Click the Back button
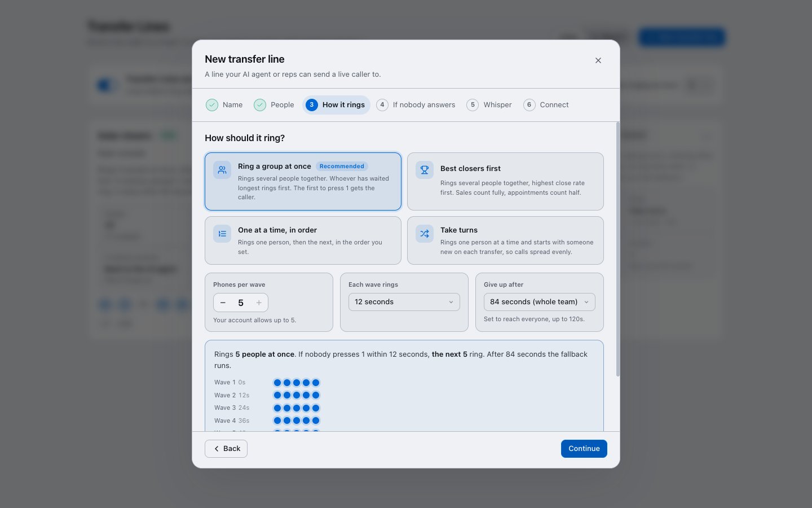This screenshot has width=812, height=508. tap(226, 449)
